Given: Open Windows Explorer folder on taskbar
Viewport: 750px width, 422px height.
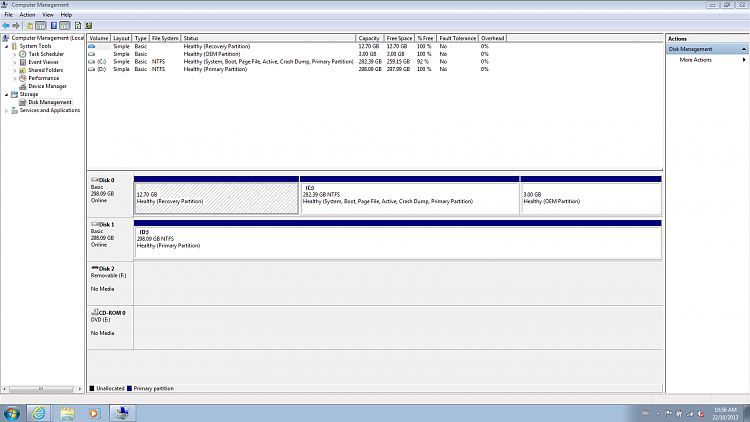Looking at the screenshot, I should (x=67, y=413).
